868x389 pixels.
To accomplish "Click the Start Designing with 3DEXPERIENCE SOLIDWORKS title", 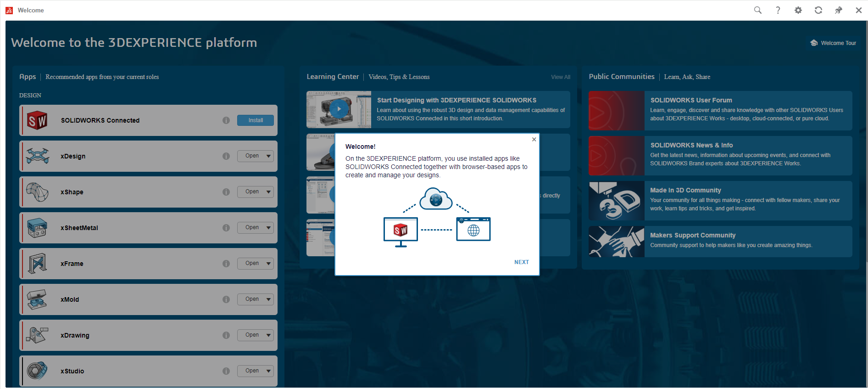I will click(x=456, y=100).
